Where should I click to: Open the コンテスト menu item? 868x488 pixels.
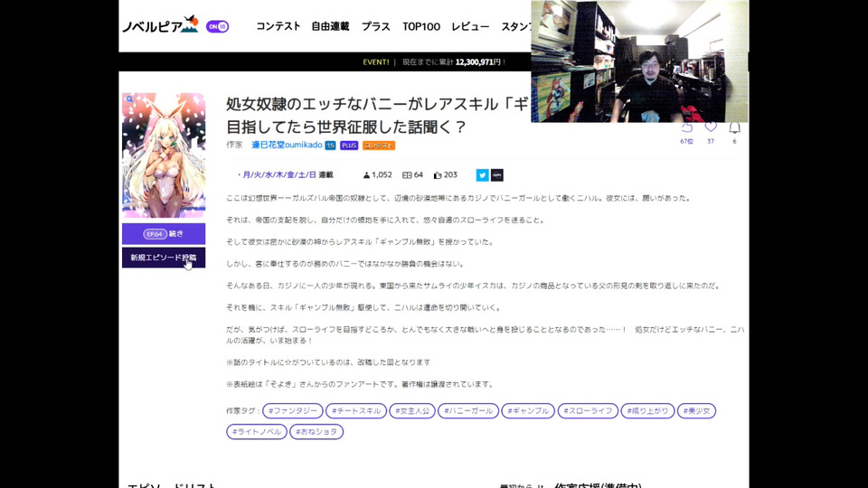coord(278,26)
